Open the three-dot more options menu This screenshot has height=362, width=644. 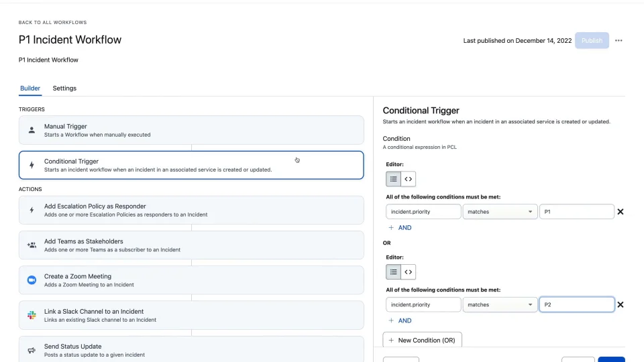[x=619, y=41]
